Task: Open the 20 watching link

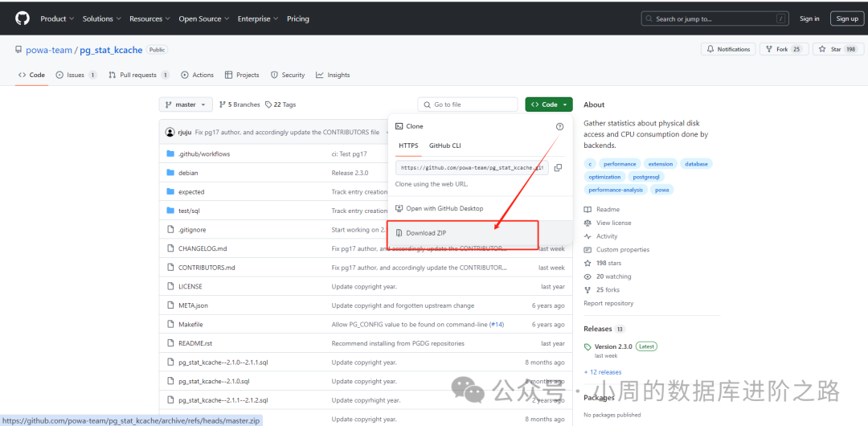Action: coord(608,276)
